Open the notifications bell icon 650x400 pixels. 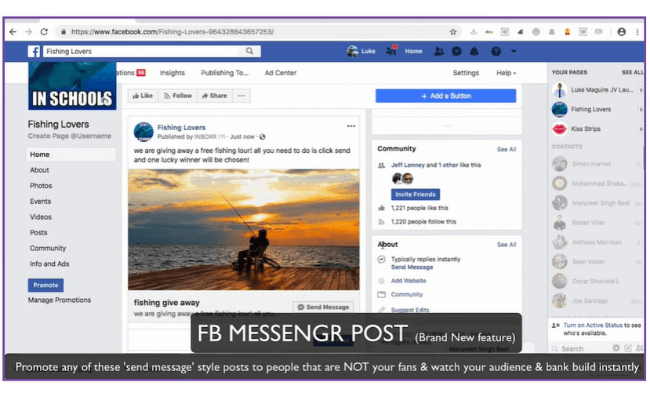(x=474, y=51)
